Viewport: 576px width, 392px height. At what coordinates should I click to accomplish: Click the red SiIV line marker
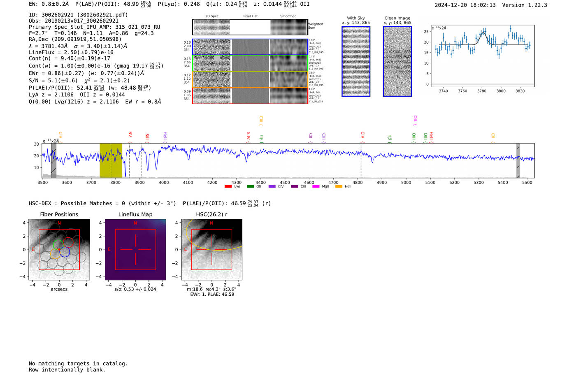248,137
